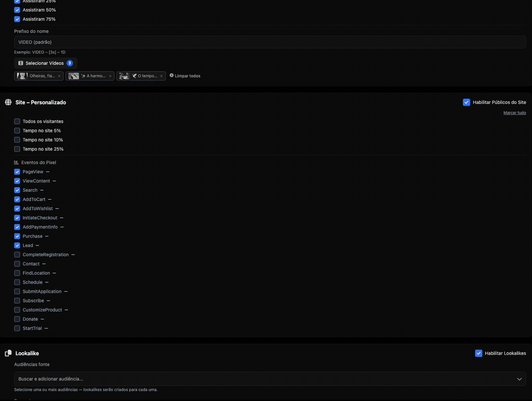Expand the audience dropdown chevron

[x=519, y=379]
